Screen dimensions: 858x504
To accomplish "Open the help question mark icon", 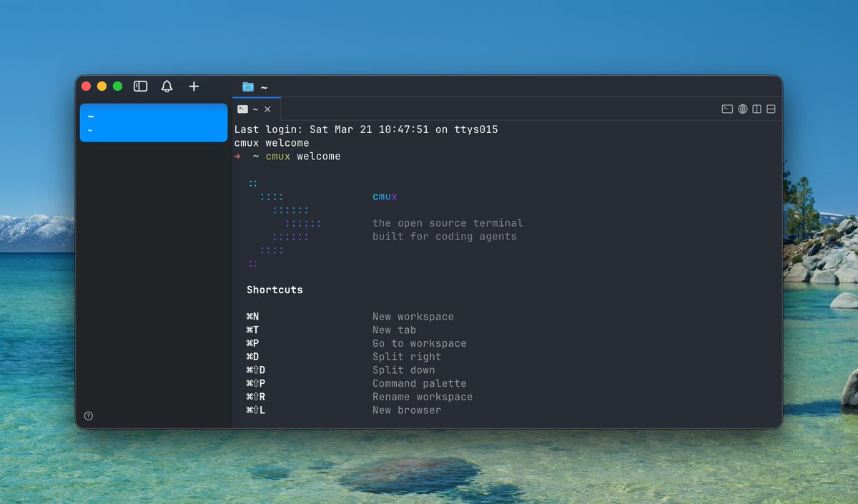I will [x=89, y=416].
